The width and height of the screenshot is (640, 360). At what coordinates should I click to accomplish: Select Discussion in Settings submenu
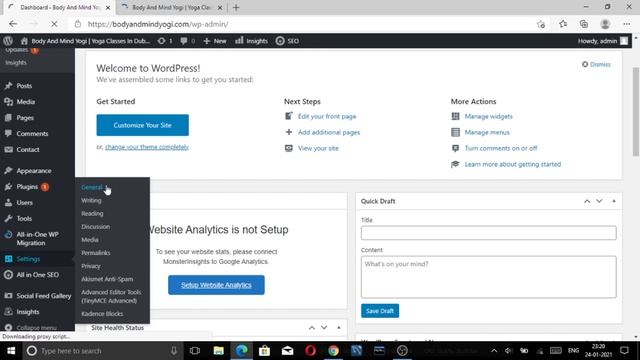pos(96,227)
